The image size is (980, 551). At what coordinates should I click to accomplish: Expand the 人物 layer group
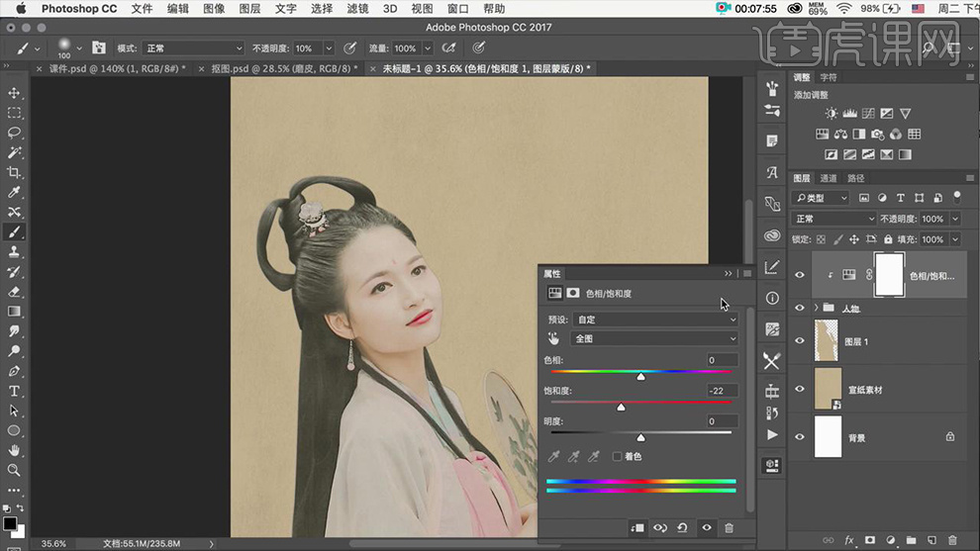[817, 308]
